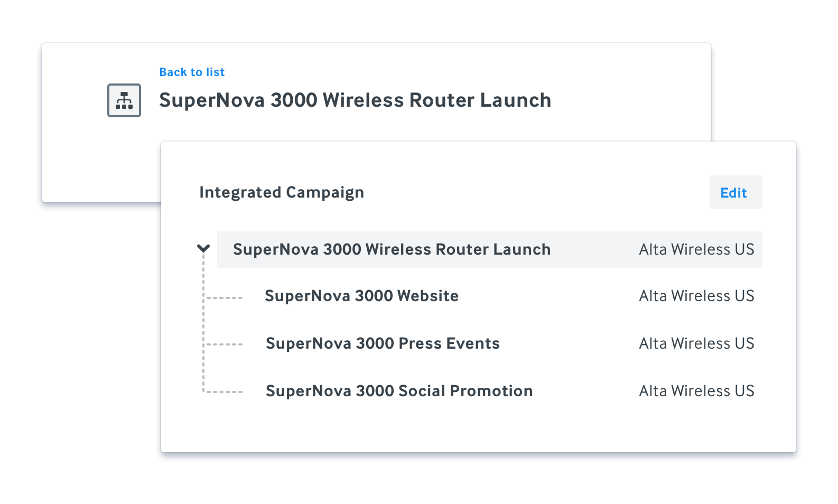The width and height of the screenshot is (838, 504).
Task: Click Alta Wireless US on the Press Events row
Action: tap(696, 343)
